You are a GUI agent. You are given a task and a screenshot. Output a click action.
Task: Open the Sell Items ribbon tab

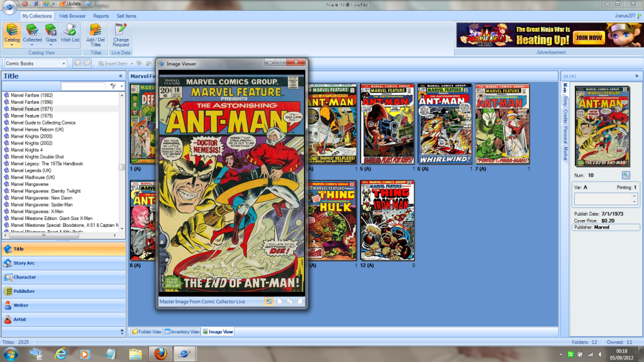click(x=126, y=16)
